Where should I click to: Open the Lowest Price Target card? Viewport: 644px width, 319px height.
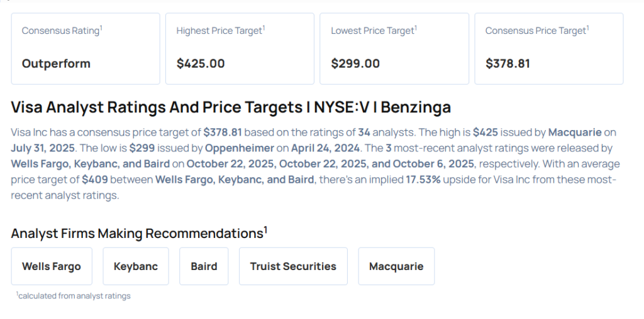pos(394,48)
